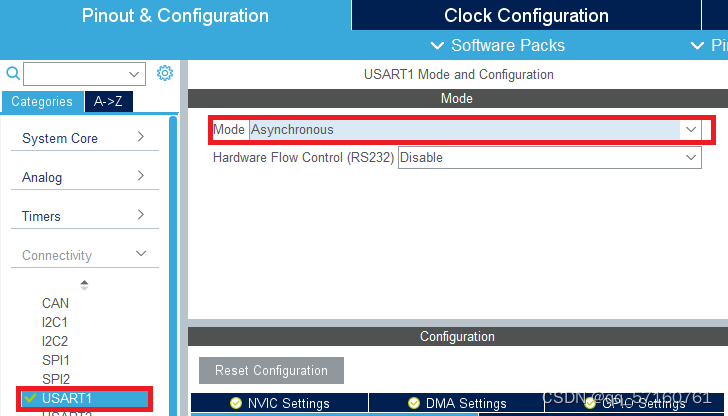Switch to the A->Z tab
Image resolution: width=728 pixels, height=416 pixels.
coord(109,102)
